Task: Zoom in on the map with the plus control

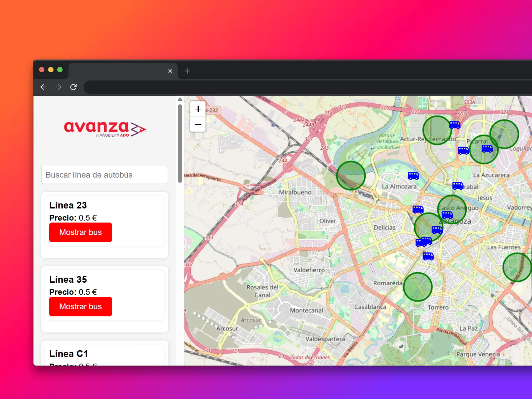Action: (x=198, y=109)
